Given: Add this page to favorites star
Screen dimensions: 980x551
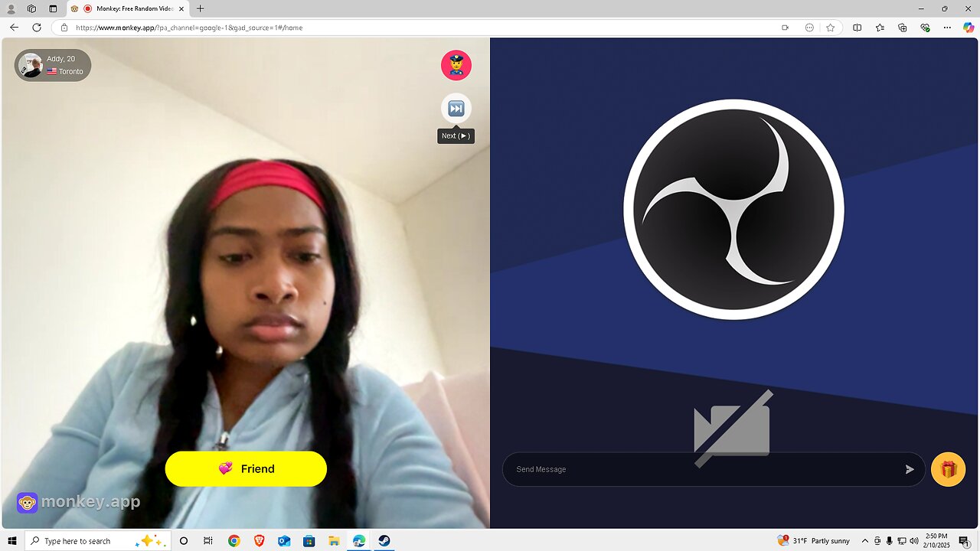Looking at the screenshot, I should click(x=830, y=28).
